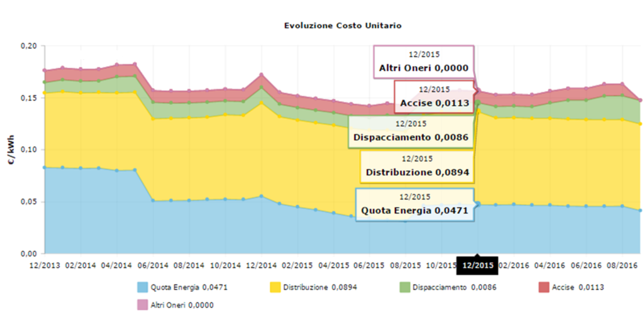The width and height of the screenshot is (644, 322).
Task: Click the yellow Distribuzione legend swatch
Action: coord(275,287)
